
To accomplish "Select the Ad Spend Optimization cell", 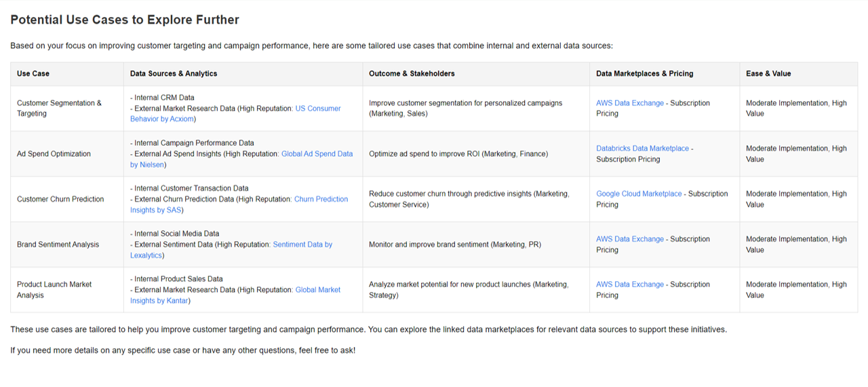I will coord(66,154).
